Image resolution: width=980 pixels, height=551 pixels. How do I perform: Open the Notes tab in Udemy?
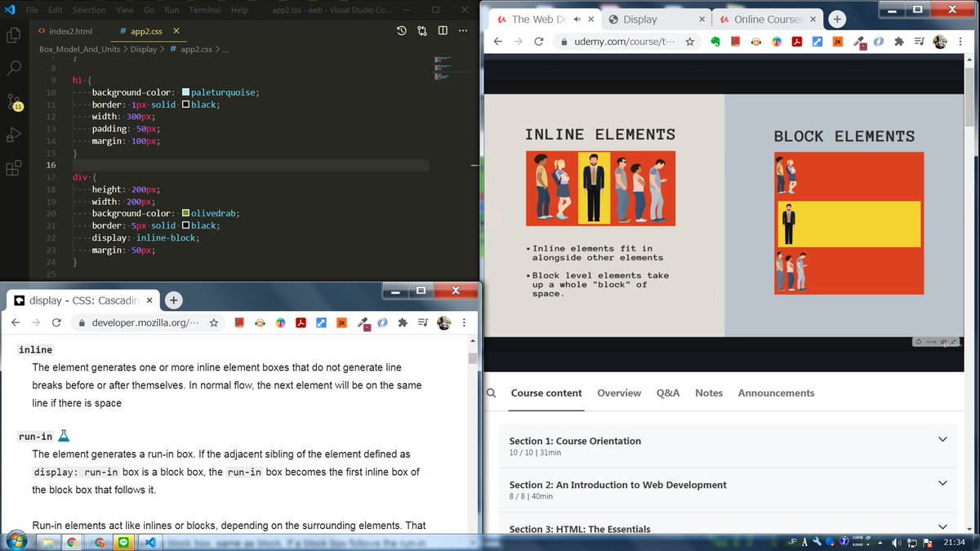point(709,393)
